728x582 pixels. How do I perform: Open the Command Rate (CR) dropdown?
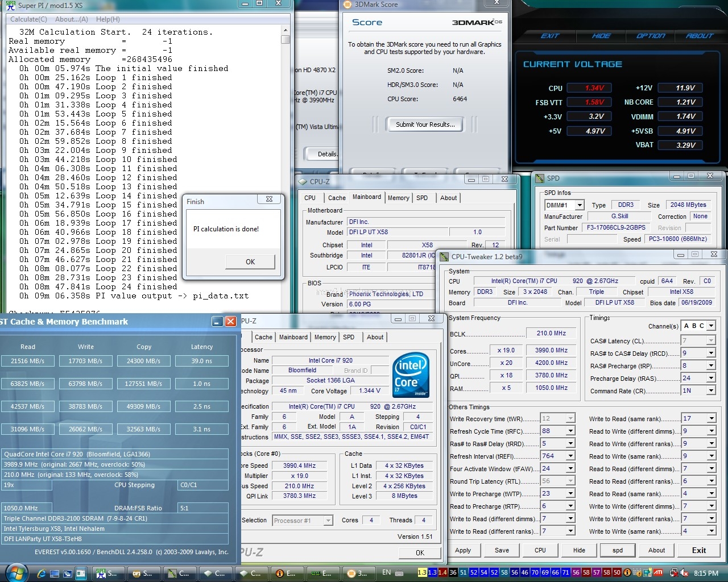tap(711, 391)
